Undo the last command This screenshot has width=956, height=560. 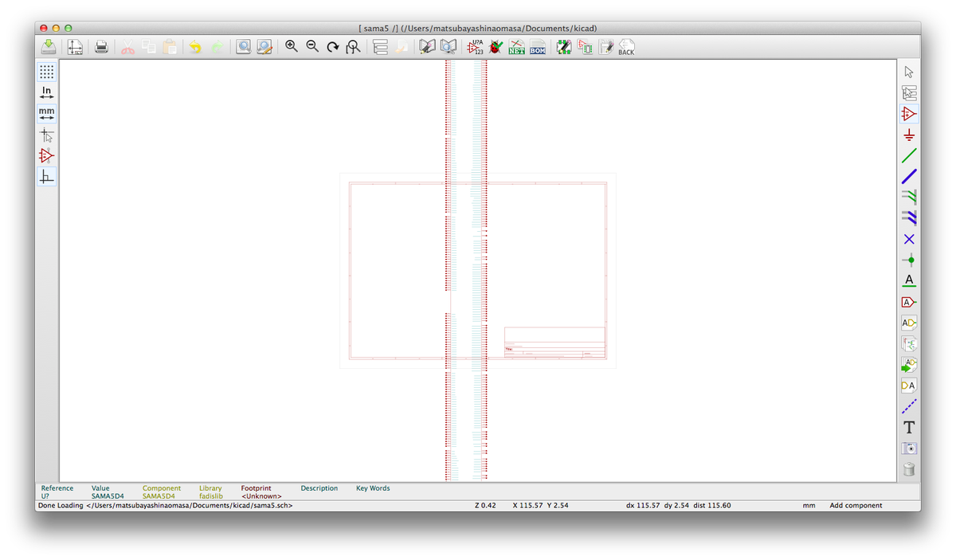pyautogui.click(x=195, y=47)
